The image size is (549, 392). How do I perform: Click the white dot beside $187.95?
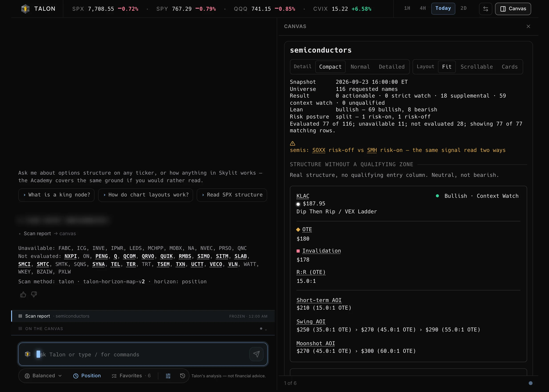click(x=298, y=204)
